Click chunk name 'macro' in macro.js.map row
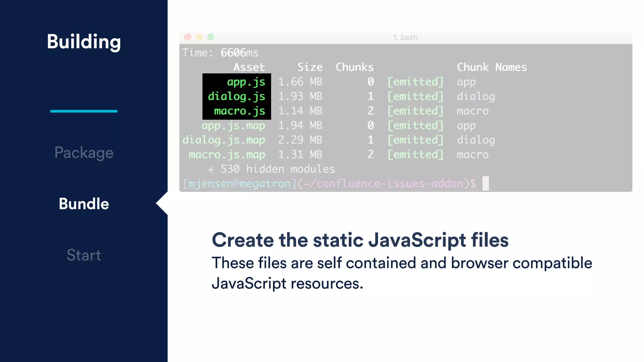The width and height of the screenshot is (644, 362). coord(473,155)
